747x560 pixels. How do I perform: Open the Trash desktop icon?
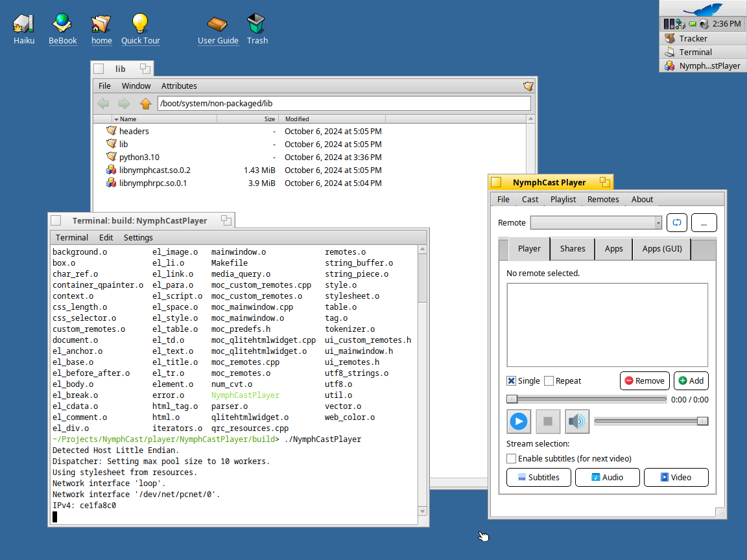pos(257,24)
